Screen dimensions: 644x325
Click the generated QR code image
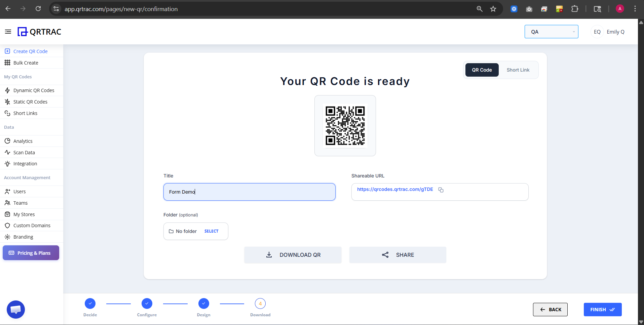pyautogui.click(x=345, y=126)
